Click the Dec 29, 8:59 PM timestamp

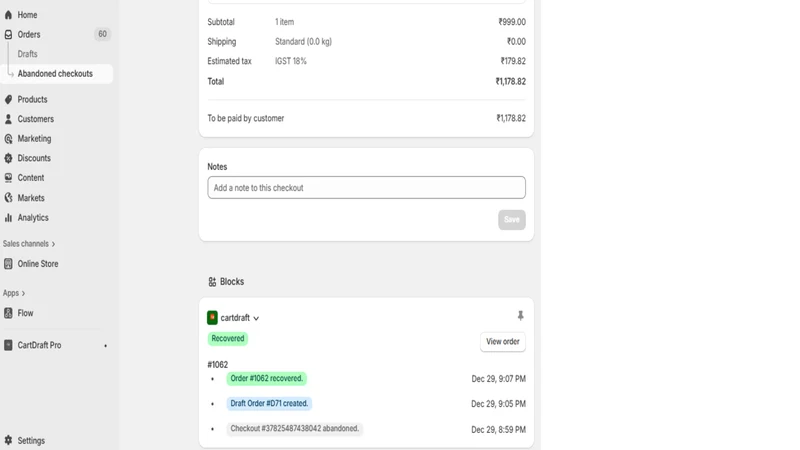tap(498, 430)
